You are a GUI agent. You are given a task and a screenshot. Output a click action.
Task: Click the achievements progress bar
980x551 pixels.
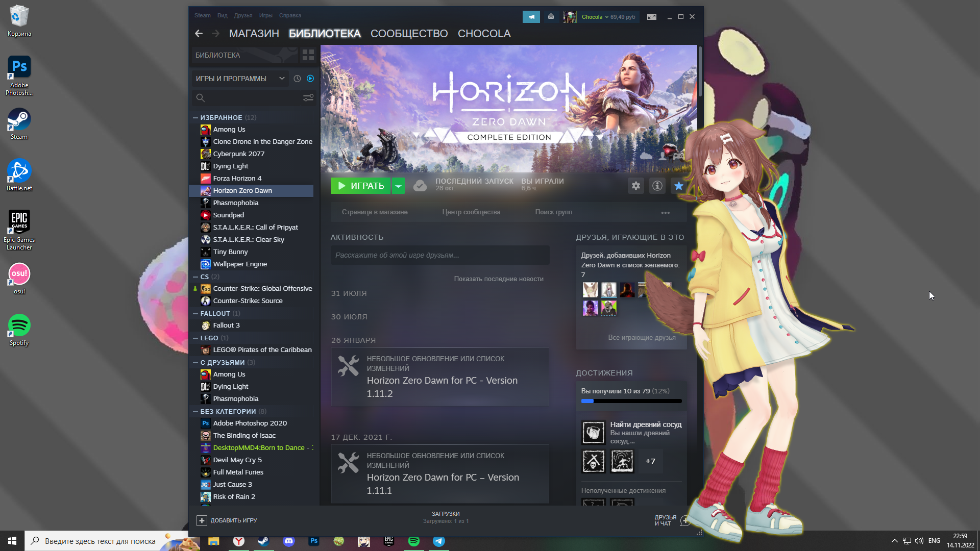coord(631,401)
